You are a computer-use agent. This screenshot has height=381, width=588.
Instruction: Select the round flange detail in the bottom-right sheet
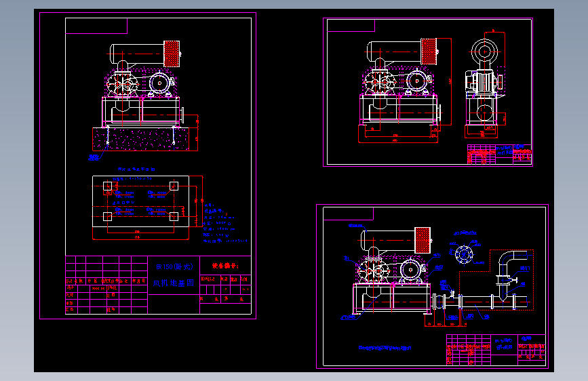click(464, 255)
